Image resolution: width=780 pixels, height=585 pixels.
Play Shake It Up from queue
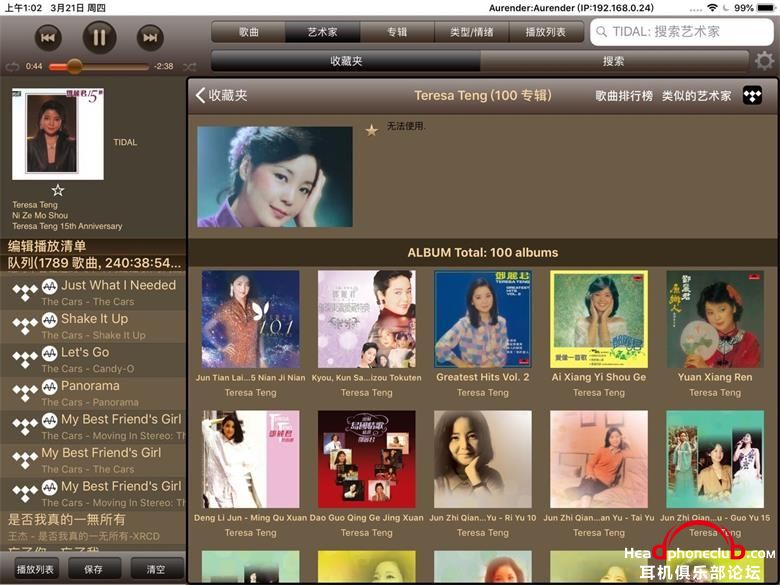[93, 326]
